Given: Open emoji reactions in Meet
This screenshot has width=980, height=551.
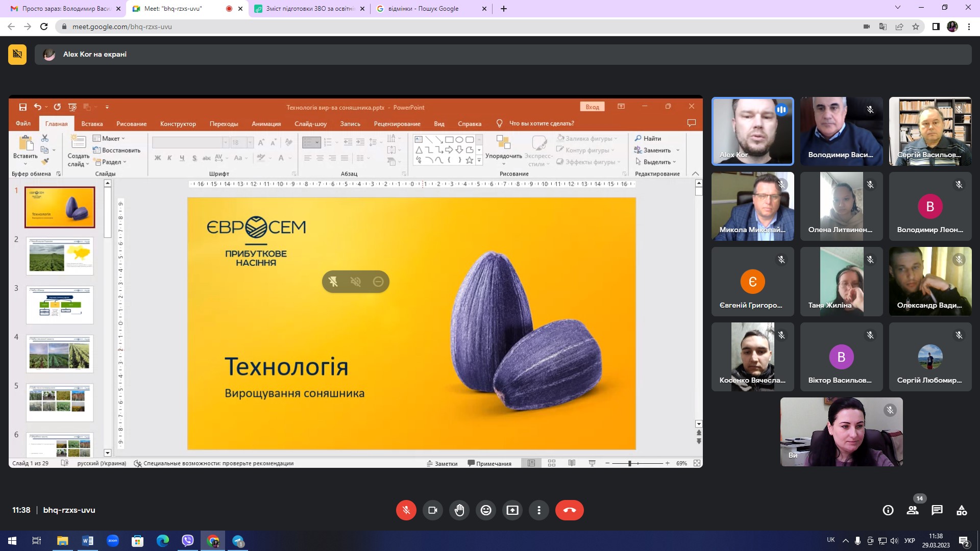Looking at the screenshot, I should [486, 510].
